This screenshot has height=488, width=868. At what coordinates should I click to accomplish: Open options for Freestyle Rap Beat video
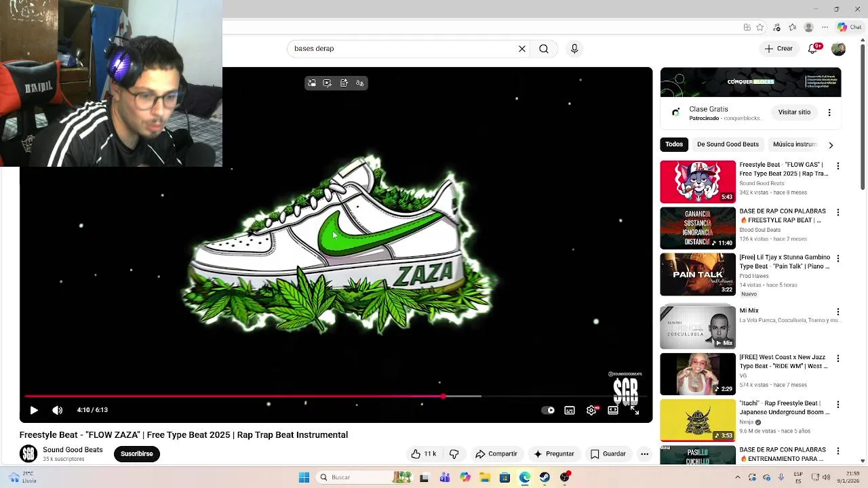pyautogui.click(x=838, y=212)
